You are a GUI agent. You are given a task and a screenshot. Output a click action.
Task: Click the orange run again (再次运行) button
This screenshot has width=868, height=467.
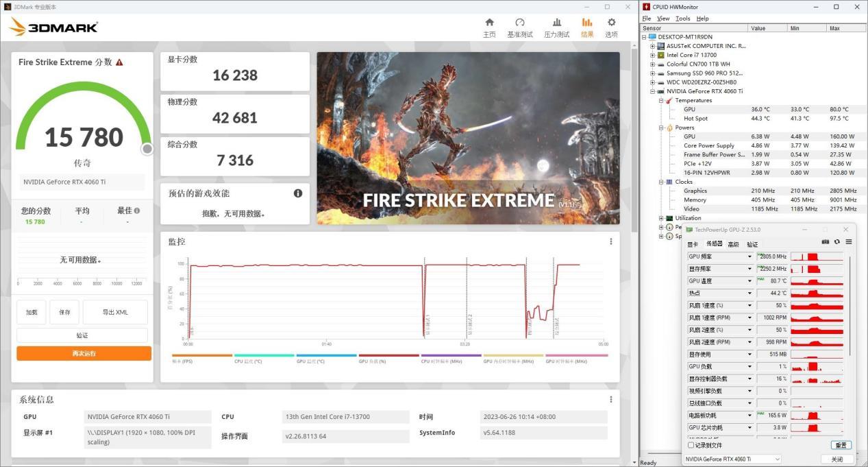pos(84,353)
